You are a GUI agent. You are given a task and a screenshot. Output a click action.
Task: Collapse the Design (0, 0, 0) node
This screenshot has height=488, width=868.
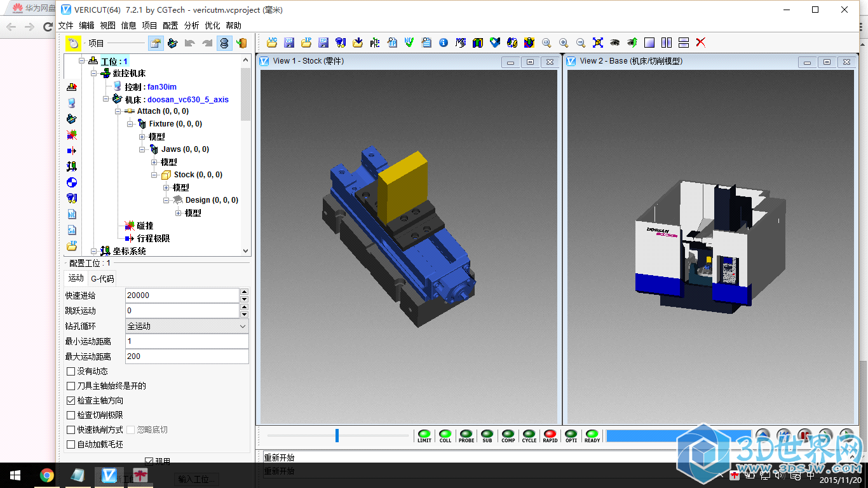pyautogui.click(x=166, y=200)
